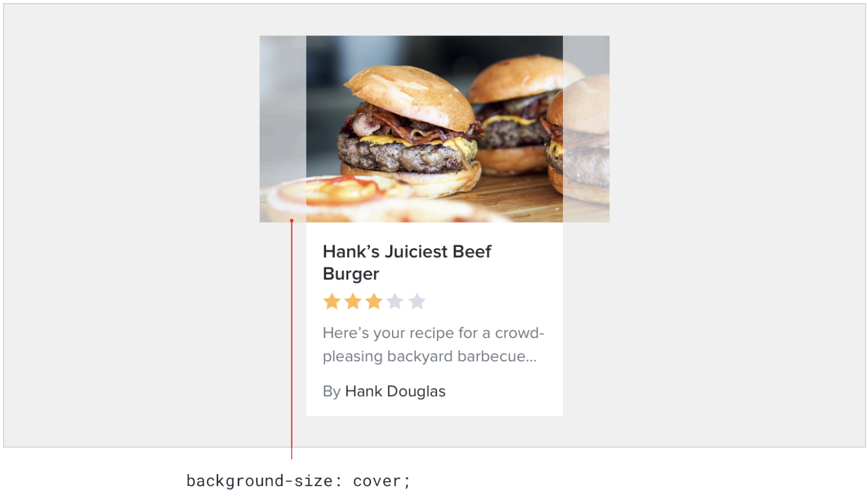Viewport: 868px width, 495px height.
Task: Click the white card body area
Action: pos(435,319)
